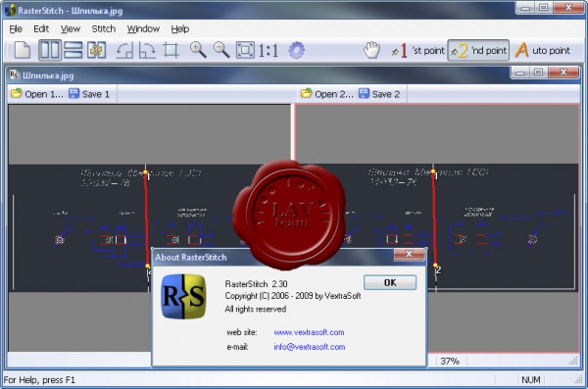The image size is (588, 389).
Task: Click Save 2 disk button
Action: pyautogui.click(x=379, y=94)
